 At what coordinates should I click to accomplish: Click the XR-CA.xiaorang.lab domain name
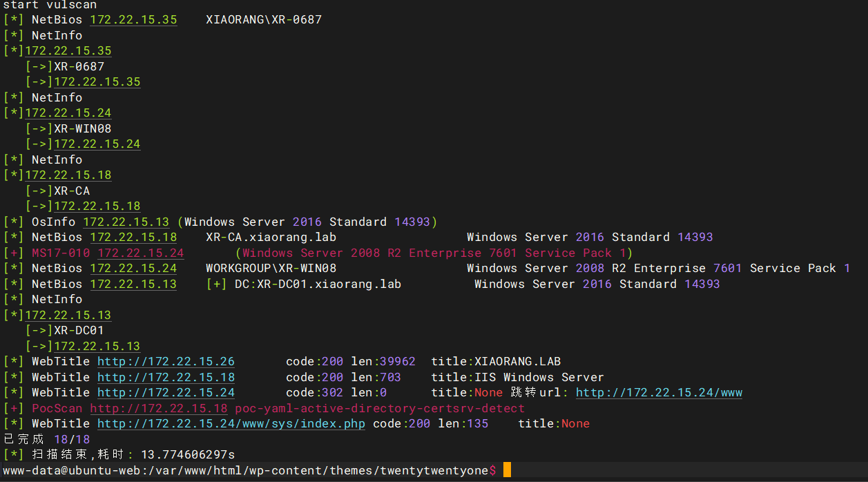tap(271, 238)
